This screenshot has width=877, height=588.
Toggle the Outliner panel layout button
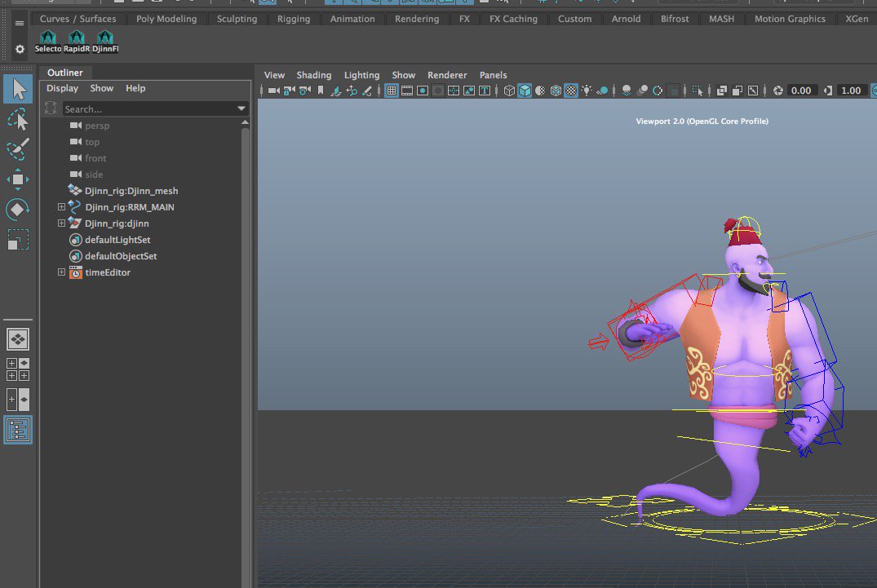[x=18, y=430]
